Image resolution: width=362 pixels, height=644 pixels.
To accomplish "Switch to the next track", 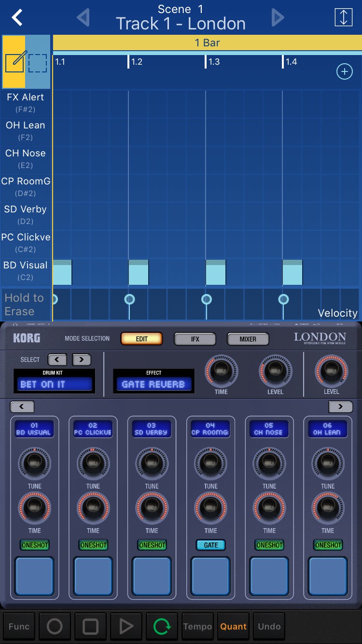I will [x=278, y=18].
